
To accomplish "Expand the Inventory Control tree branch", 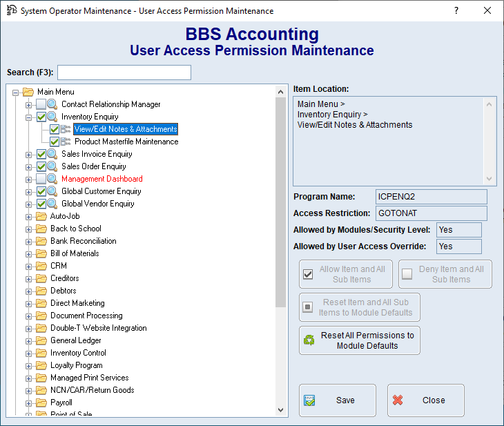I will [x=28, y=353].
